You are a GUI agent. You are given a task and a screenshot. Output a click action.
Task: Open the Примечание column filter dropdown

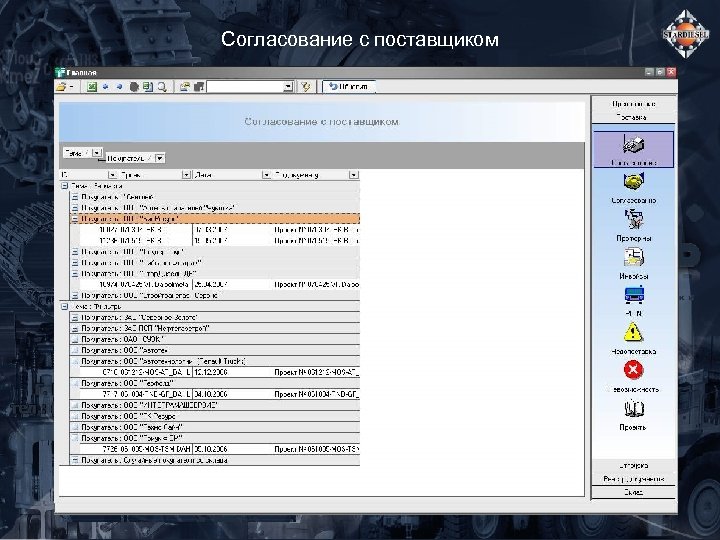click(x=353, y=175)
